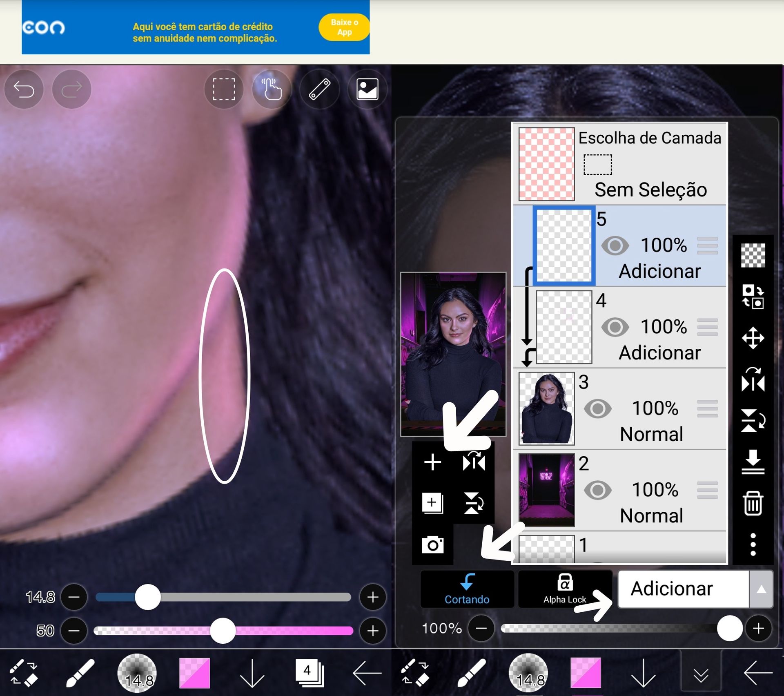Select the move transform cross-arrows icon
The width and height of the screenshot is (784, 696).
tap(753, 338)
